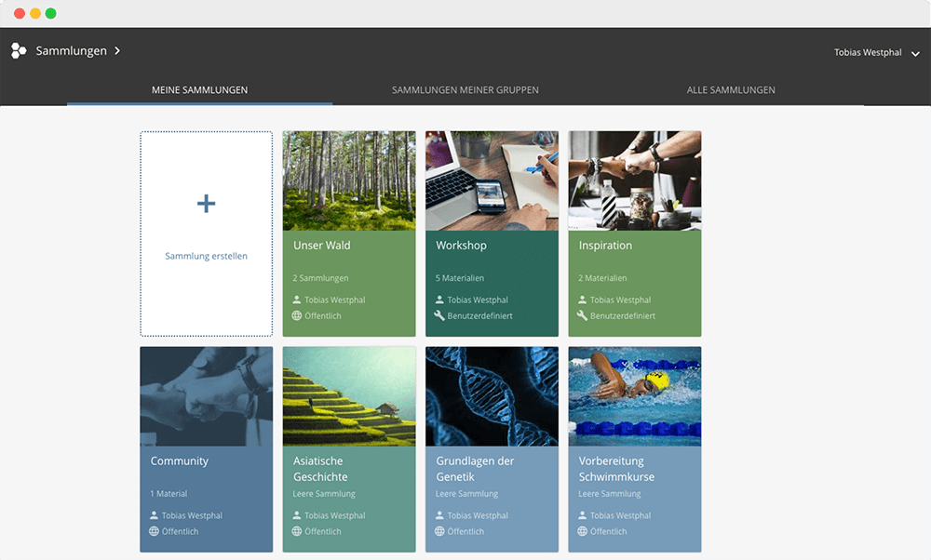Click the Sammlungen logo icon in header
This screenshot has width=931, height=560.
tap(19, 51)
